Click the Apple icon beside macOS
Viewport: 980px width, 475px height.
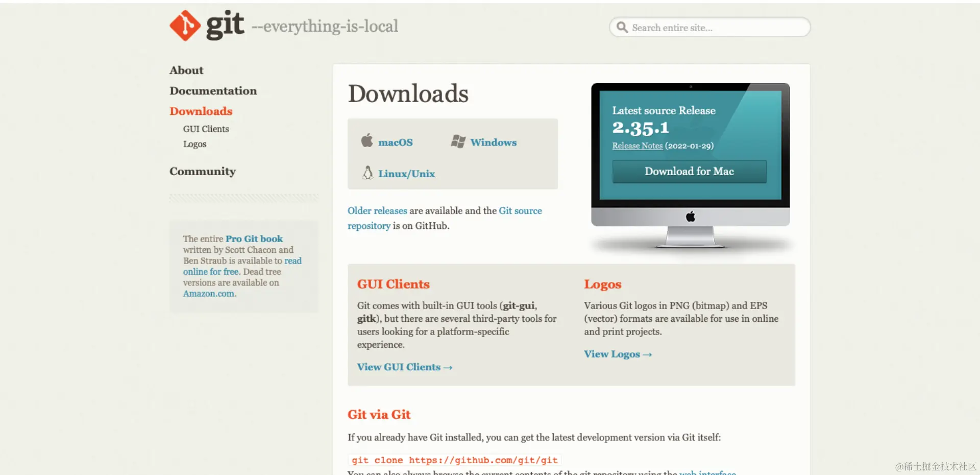367,140
